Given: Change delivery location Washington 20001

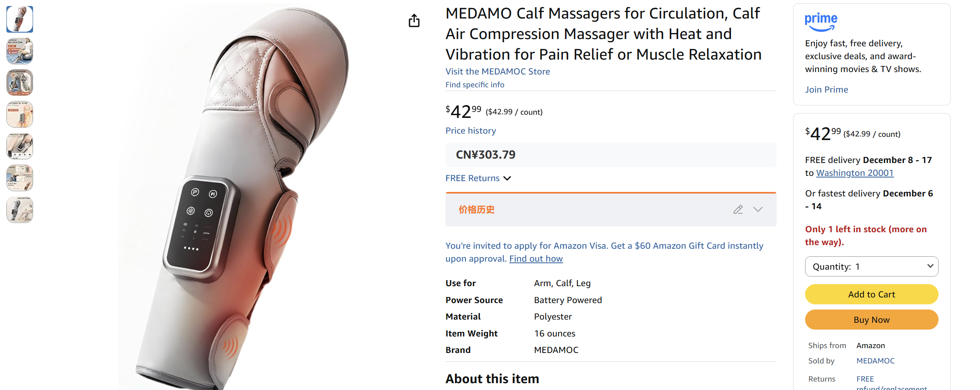Looking at the screenshot, I should click(x=855, y=173).
